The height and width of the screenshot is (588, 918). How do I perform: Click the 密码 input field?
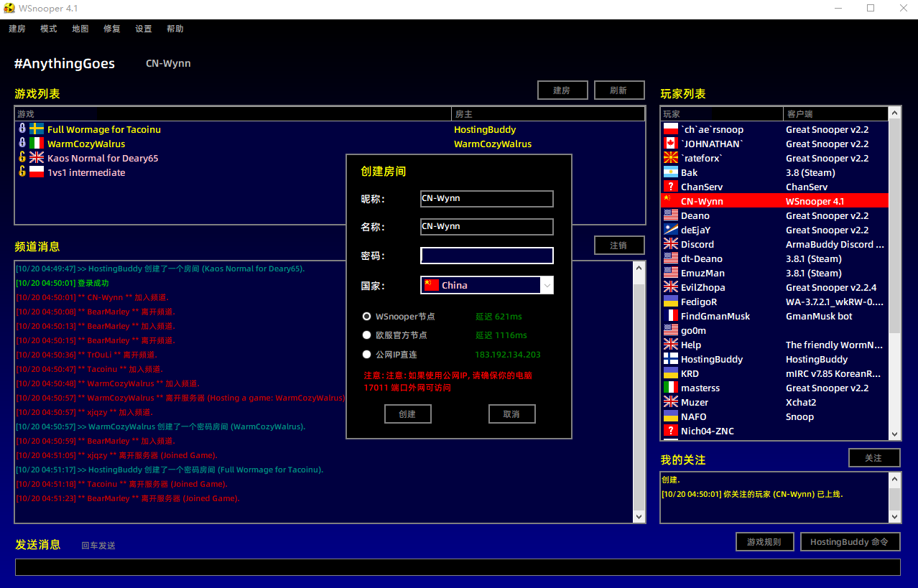[487, 256]
